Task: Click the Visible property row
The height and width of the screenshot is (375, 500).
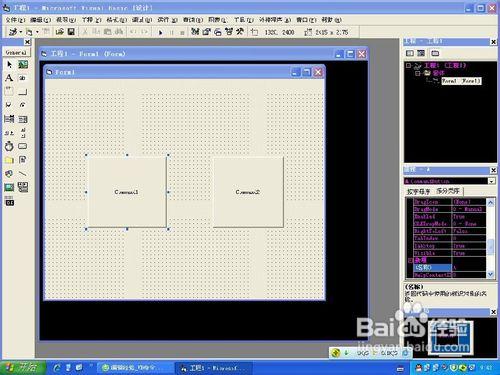Action: coord(449,253)
